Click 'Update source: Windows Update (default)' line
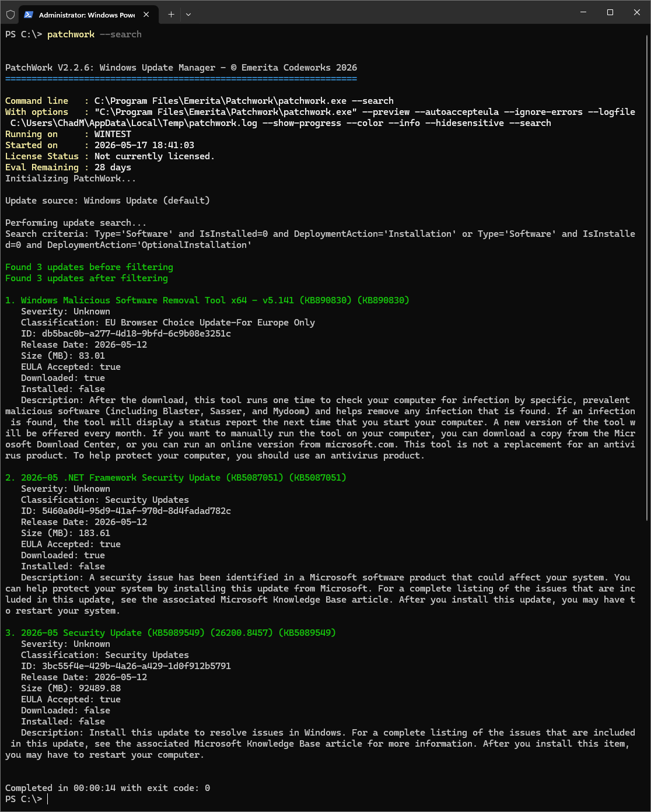The height and width of the screenshot is (812, 651). (107, 201)
